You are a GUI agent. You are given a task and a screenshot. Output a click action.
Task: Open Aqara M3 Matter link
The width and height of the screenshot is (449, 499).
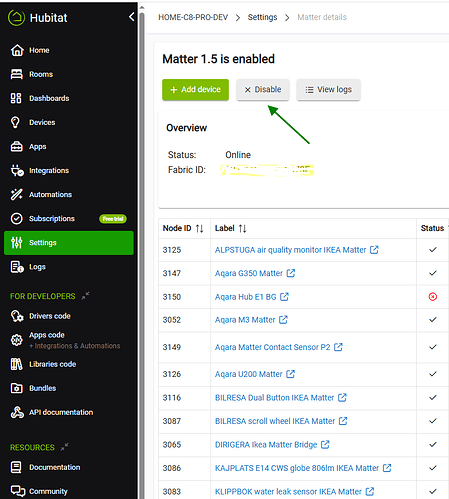click(245, 320)
